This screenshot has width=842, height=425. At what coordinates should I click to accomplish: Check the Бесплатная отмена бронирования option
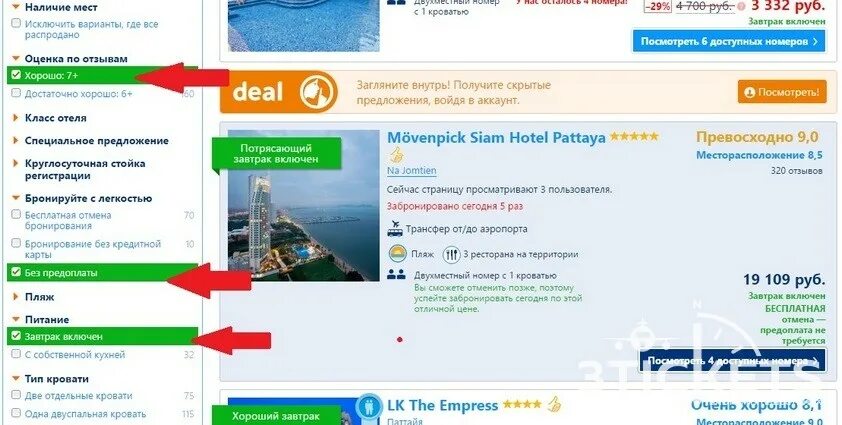click(x=16, y=215)
